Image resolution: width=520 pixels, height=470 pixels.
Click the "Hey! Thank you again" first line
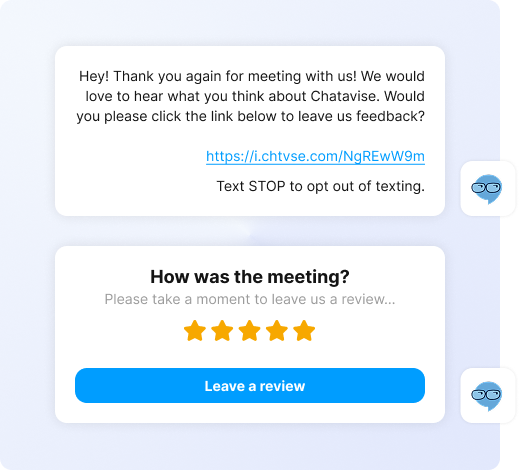(x=252, y=76)
